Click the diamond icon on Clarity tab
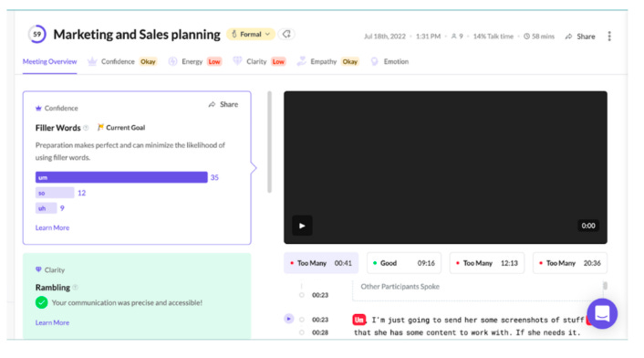This screenshot has height=358, width=644. click(x=237, y=61)
